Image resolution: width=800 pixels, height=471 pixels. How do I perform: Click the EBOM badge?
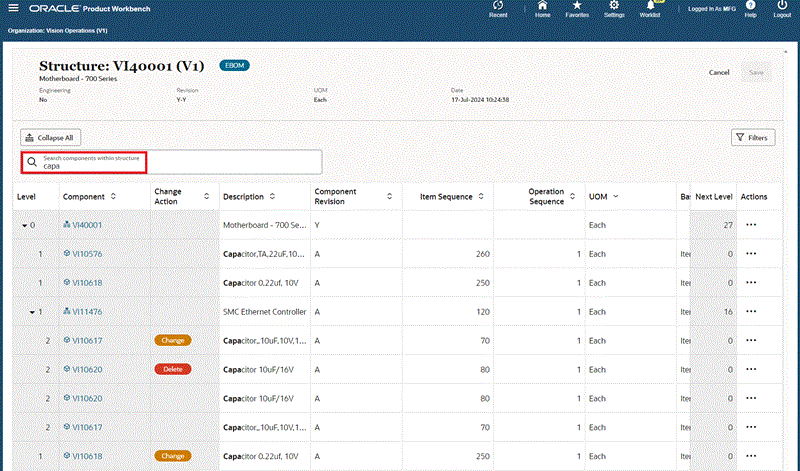pyautogui.click(x=235, y=65)
